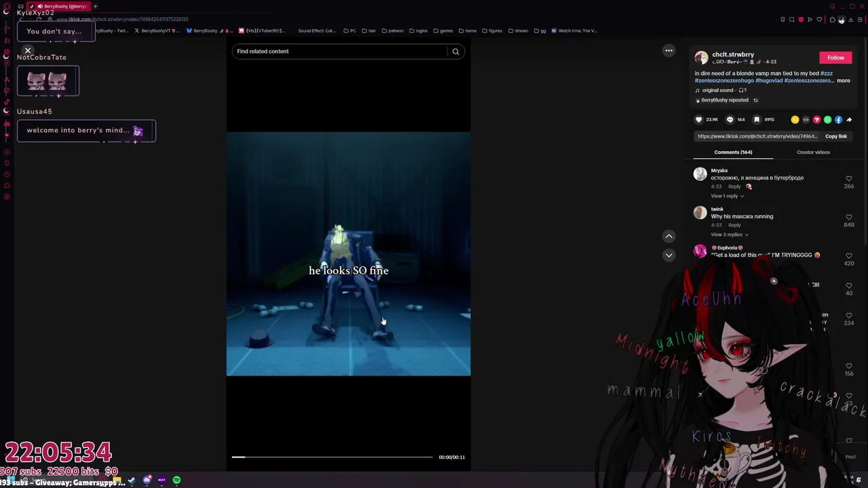Expand the caption with more
868x488 pixels.
point(843,81)
